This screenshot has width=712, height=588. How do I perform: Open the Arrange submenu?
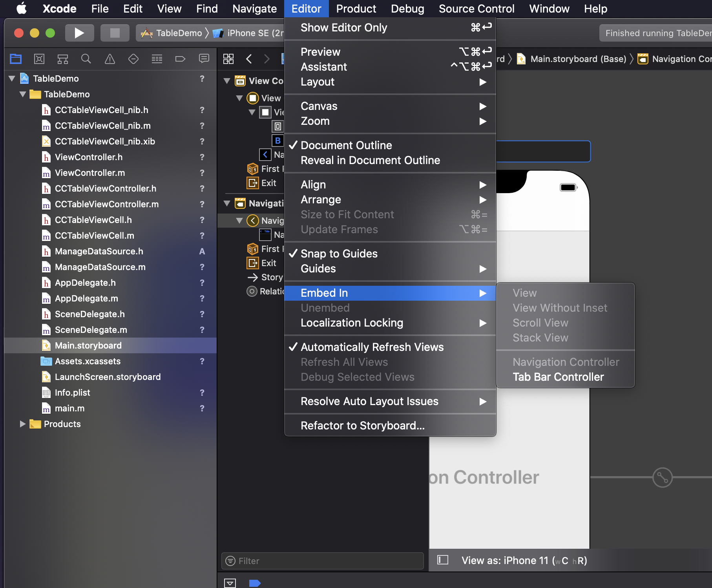[x=390, y=199]
